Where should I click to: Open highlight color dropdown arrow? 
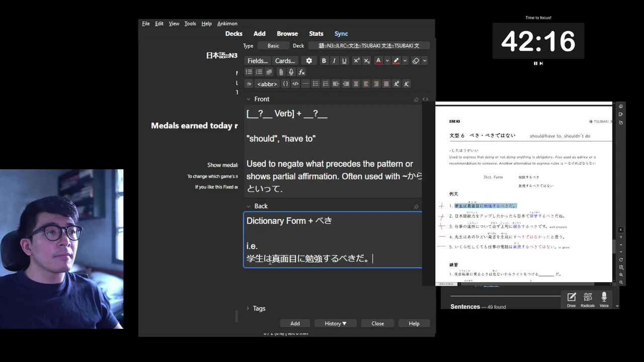(x=405, y=61)
